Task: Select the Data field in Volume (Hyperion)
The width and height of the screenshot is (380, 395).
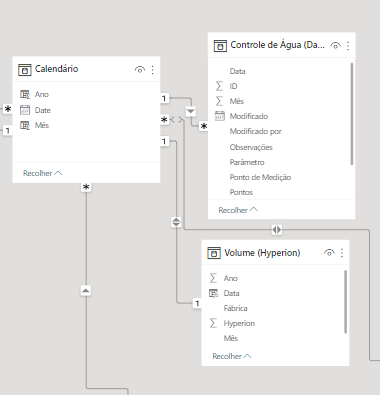Action: [231, 293]
